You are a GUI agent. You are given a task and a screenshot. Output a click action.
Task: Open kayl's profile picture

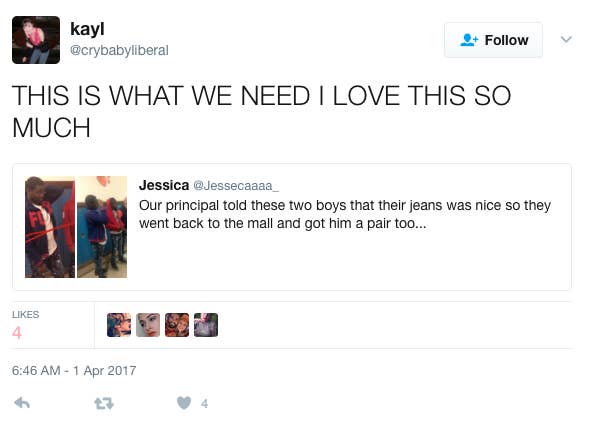[36, 40]
